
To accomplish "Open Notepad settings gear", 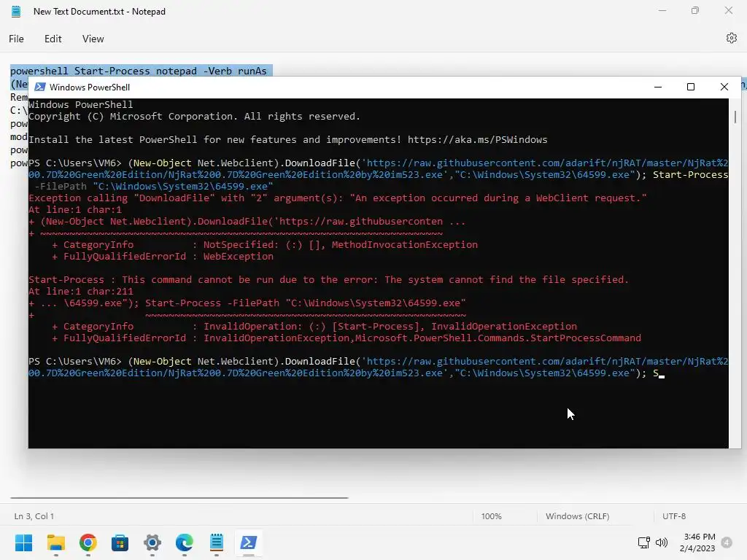I will click(x=731, y=38).
